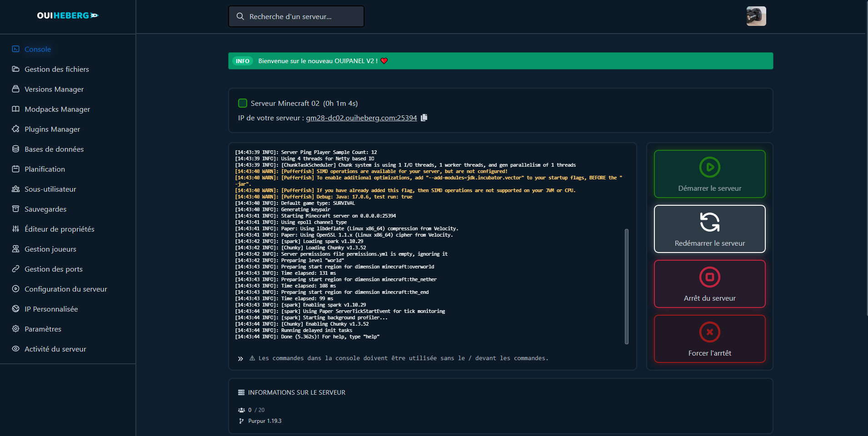868x436 pixels.
Task: Click console line 'Default game type: SURVIVAL'
Action: point(295,203)
